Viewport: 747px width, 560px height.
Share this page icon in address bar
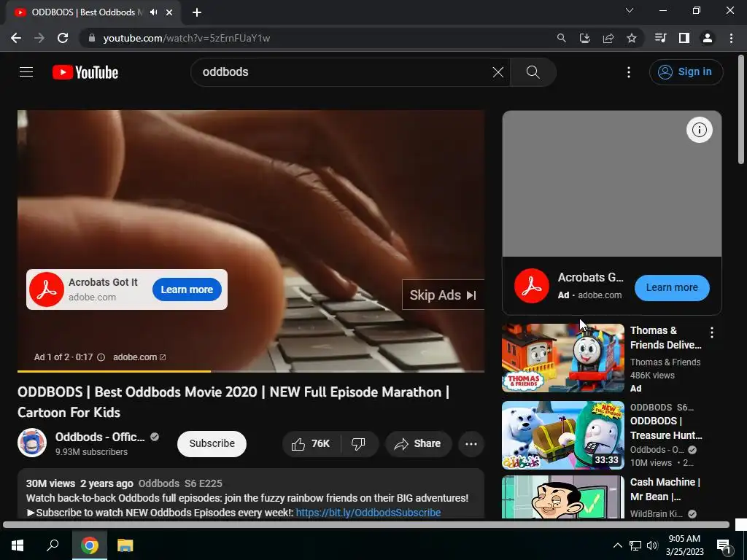pyautogui.click(x=608, y=38)
